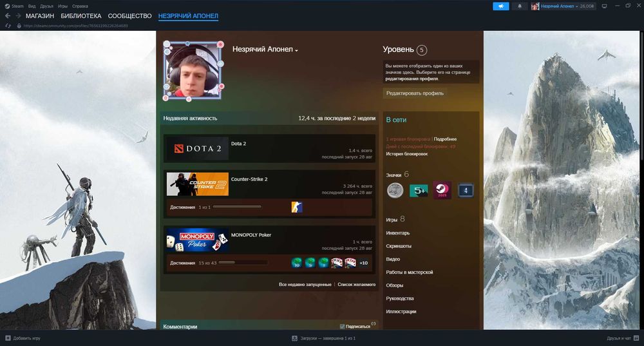The width and height of the screenshot is (644, 346).
Task: Open Видео link
Action: (x=393, y=259)
